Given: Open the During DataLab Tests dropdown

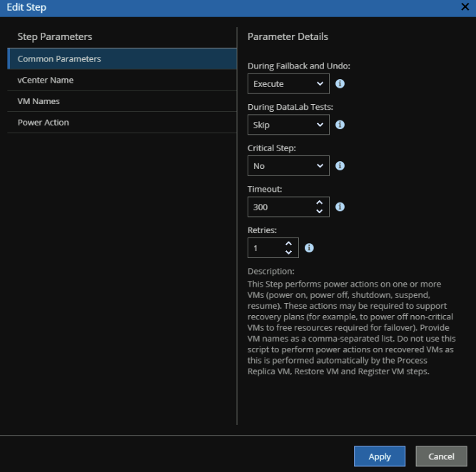Looking at the screenshot, I should [288, 125].
